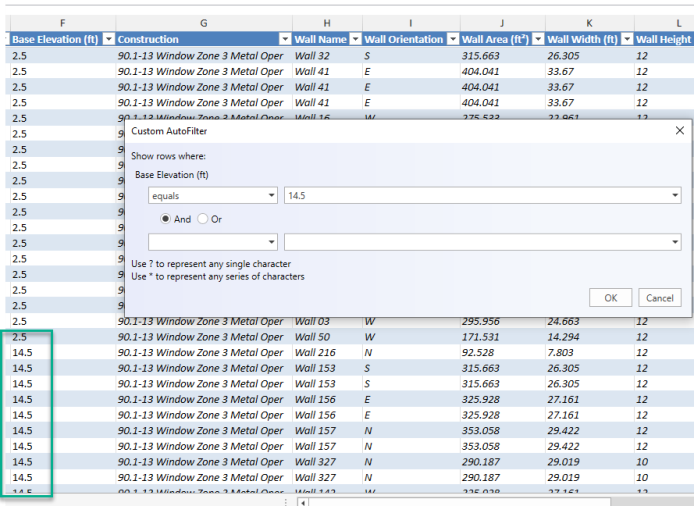This screenshot has height=506, width=694.
Task: Click the horizontal scrollbar left arrow
Action: click(301, 500)
